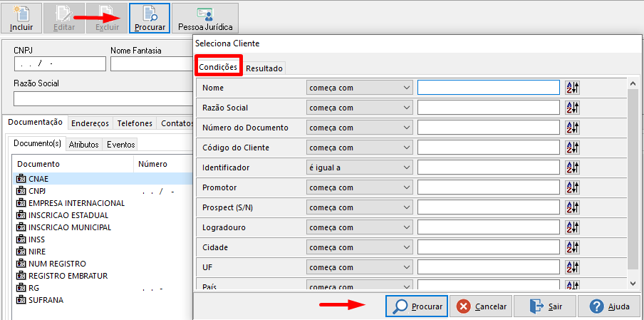Toggle sort order for Identificador condition
Image resolution: width=644 pixels, height=320 pixels.
point(572,167)
